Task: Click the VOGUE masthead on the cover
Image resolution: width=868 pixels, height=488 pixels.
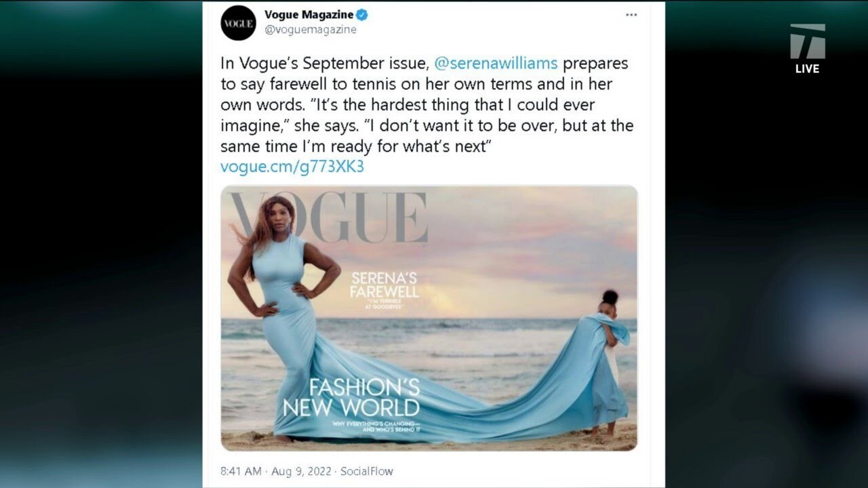Action: coord(328,218)
